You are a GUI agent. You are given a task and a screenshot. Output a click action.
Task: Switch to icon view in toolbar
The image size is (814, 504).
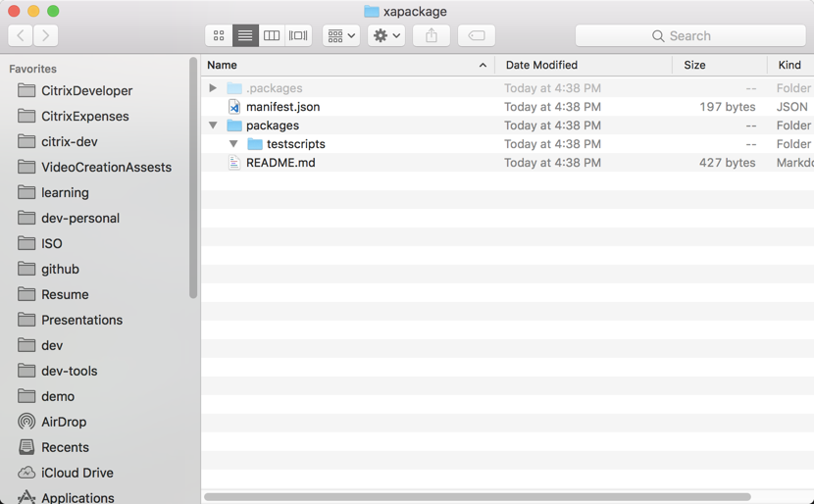219,35
